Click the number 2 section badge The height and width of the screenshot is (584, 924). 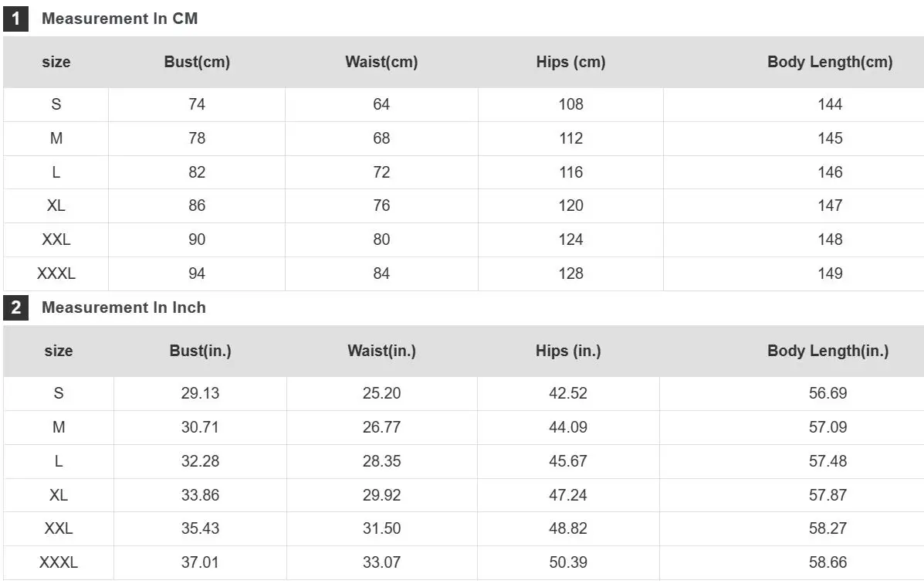click(x=15, y=307)
